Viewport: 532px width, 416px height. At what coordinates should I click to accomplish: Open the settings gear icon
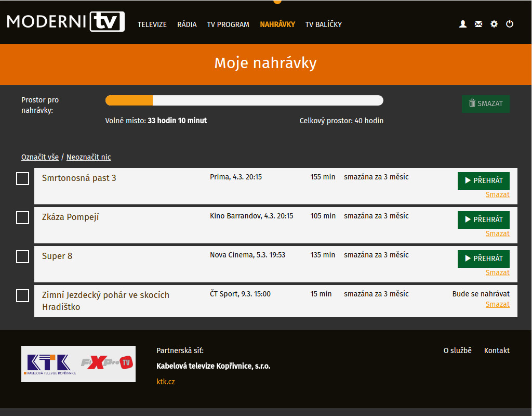[x=494, y=24]
